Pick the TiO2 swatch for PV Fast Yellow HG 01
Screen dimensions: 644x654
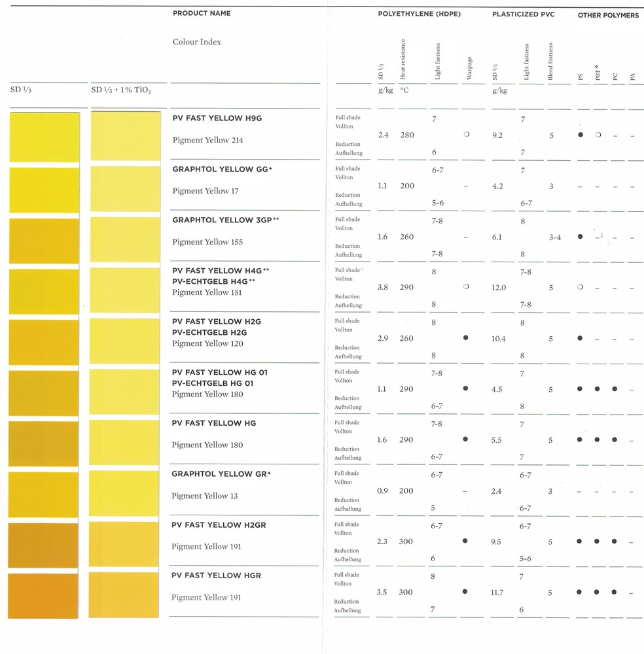point(124,392)
